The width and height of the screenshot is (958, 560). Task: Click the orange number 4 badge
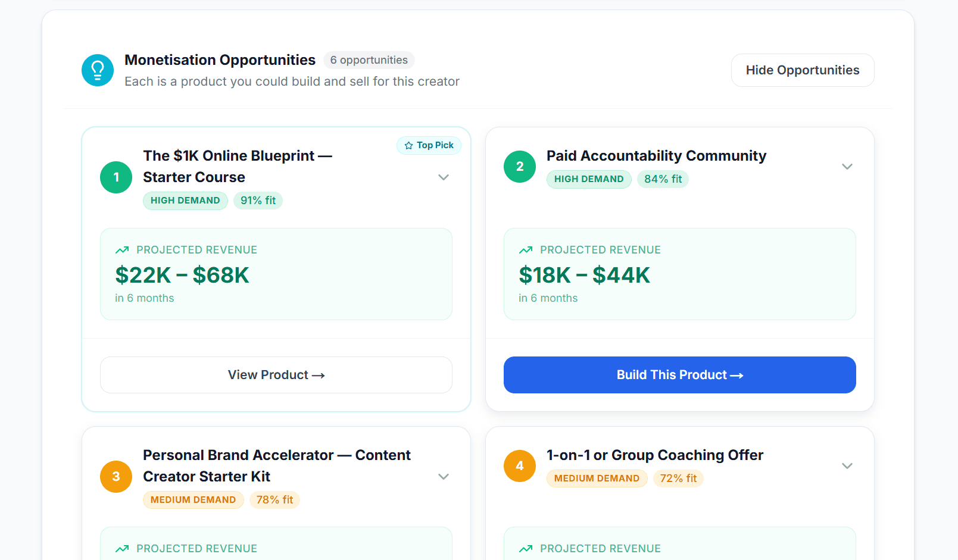click(520, 466)
